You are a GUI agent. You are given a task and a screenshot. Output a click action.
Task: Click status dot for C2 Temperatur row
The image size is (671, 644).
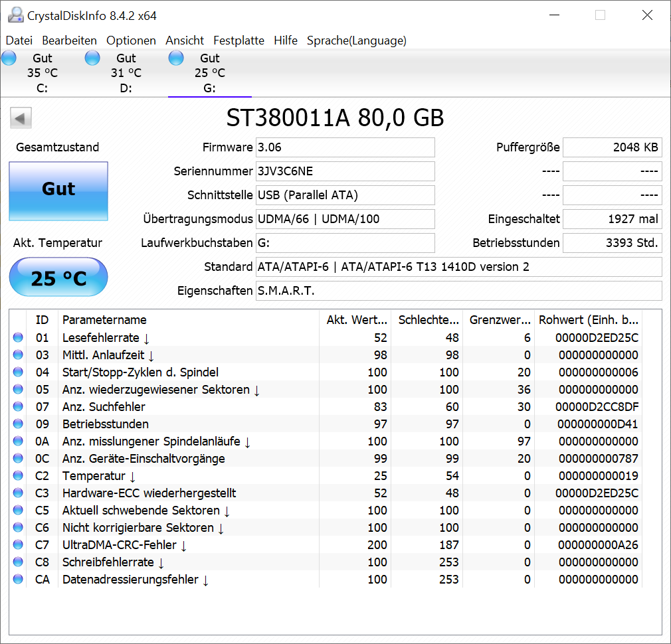(18, 475)
